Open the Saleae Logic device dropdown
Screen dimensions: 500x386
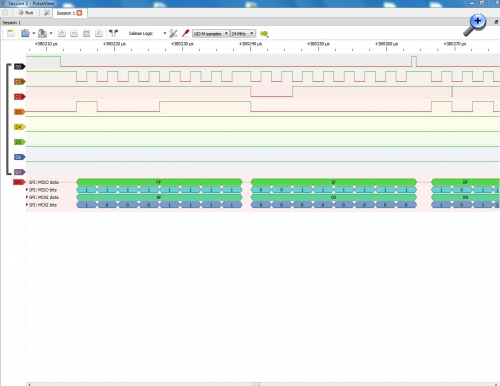coord(147,33)
